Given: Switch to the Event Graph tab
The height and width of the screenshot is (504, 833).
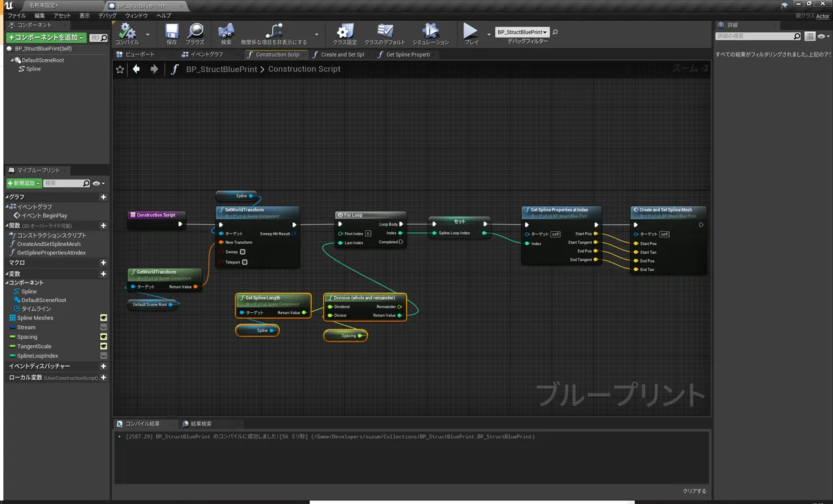Looking at the screenshot, I should click(206, 55).
